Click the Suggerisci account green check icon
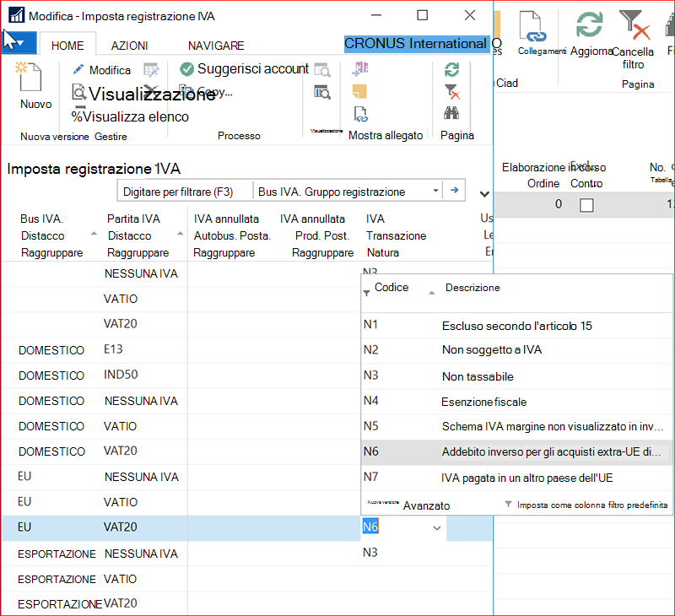 (x=186, y=69)
